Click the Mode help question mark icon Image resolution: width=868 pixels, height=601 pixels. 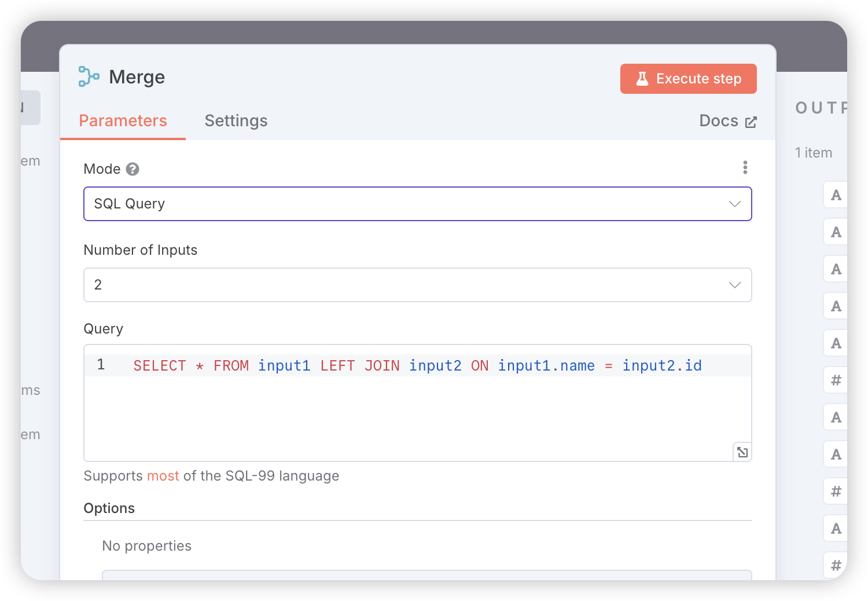[133, 169]
